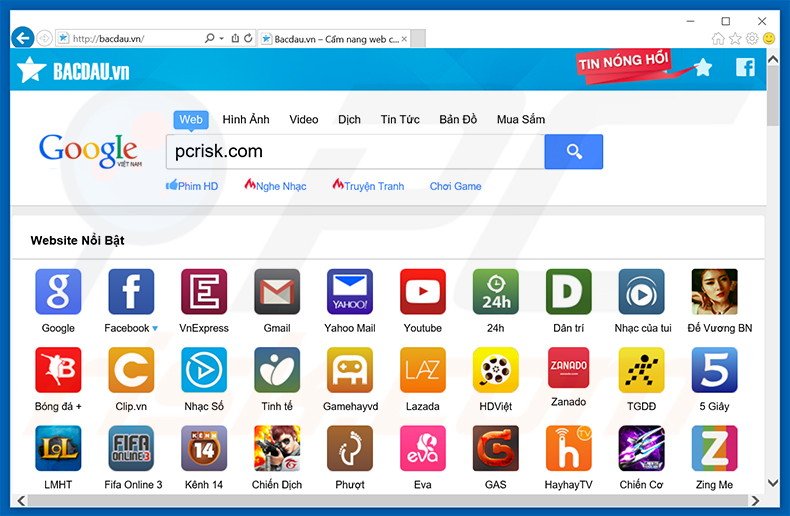The width and height of the screenshot is (790, 516).
Task: Open the HayhayTV tile
Action: click(568, 448)
